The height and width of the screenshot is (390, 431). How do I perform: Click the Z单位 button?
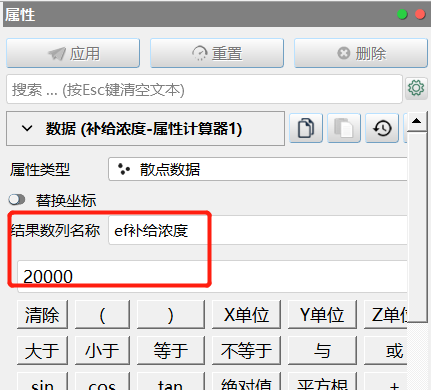[x=386, y=315]
